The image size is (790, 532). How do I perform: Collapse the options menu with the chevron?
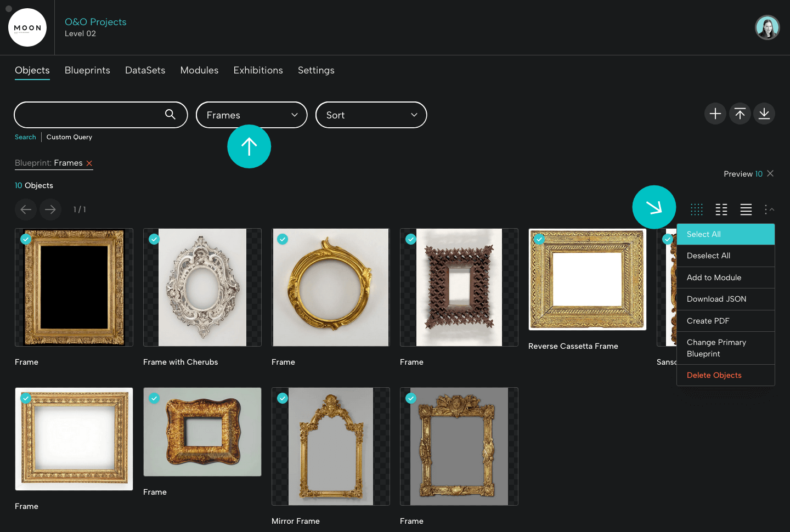770,209
